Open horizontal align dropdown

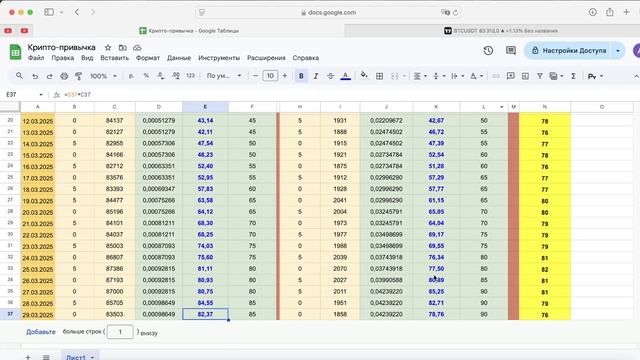point(420,76)
